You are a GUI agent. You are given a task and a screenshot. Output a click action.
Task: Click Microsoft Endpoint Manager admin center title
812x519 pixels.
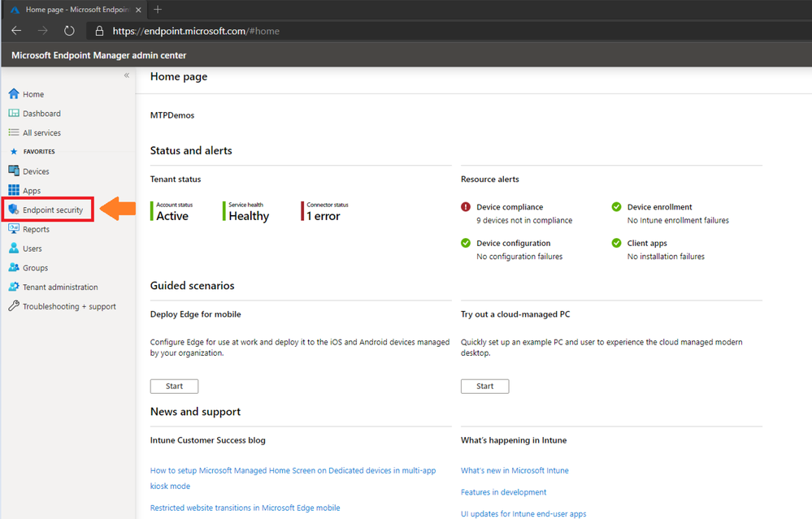[98, 55]
